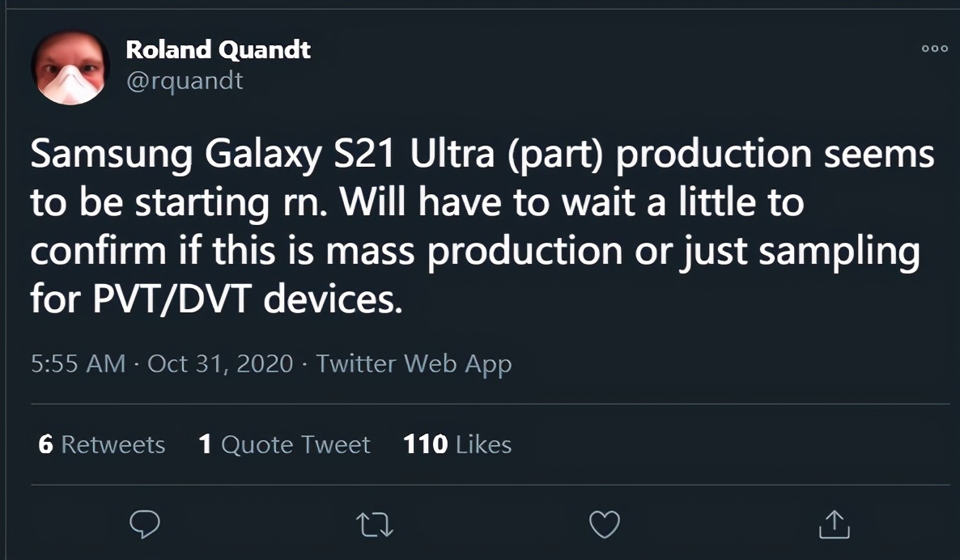Open the three-dot more options menu
This screenshot has height=560, width=960.
(934, 49)
